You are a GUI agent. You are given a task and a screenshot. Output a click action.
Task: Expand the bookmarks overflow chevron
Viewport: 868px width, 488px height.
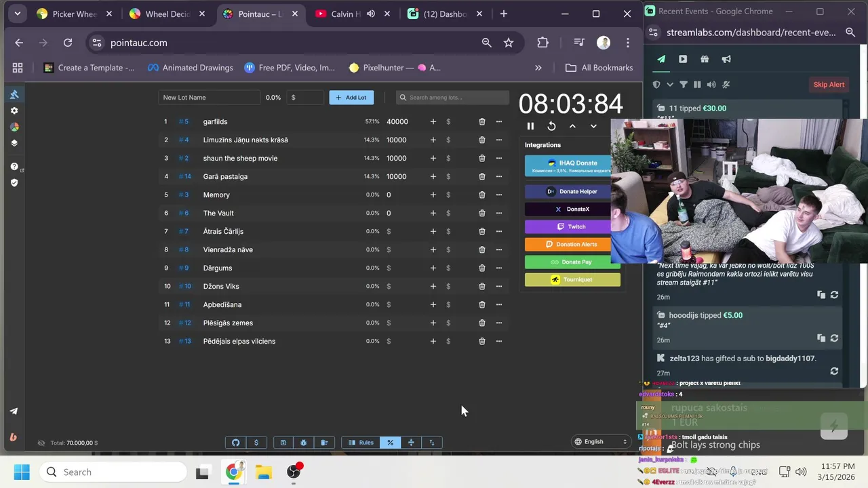(538, 68)
